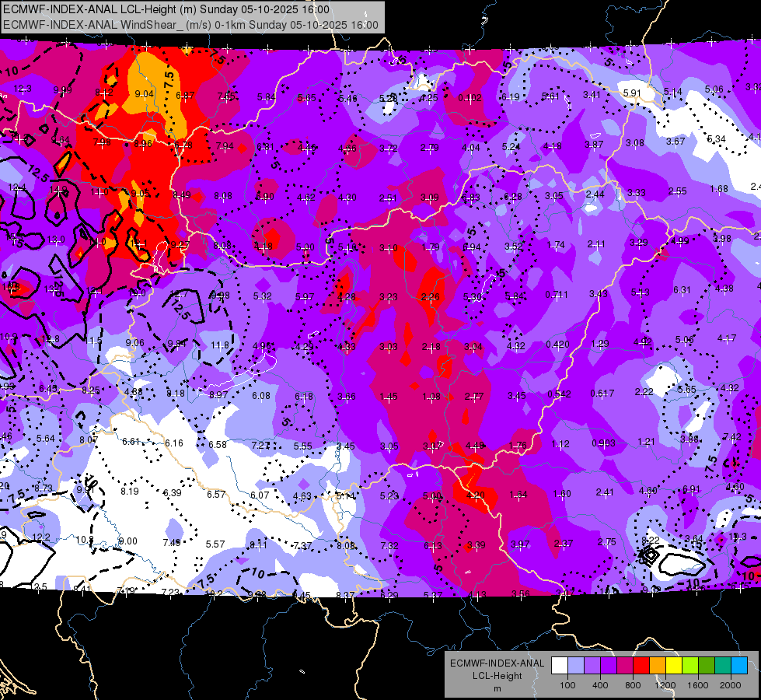Click the wind shear value 8.19
Viewport: 761px width, 700px height.
[130, 491]
